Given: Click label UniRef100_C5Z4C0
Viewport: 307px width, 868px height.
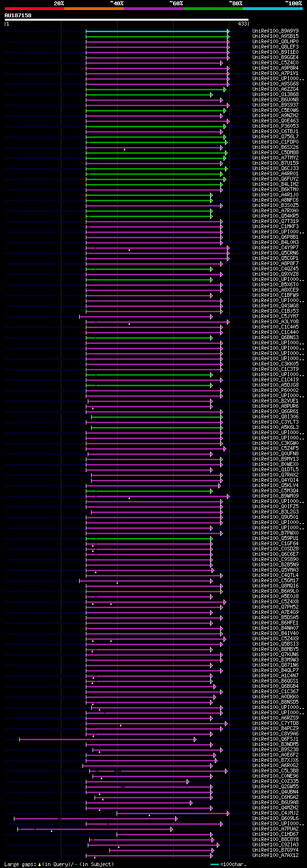Looking at the screenshot, I should point(275,63).
